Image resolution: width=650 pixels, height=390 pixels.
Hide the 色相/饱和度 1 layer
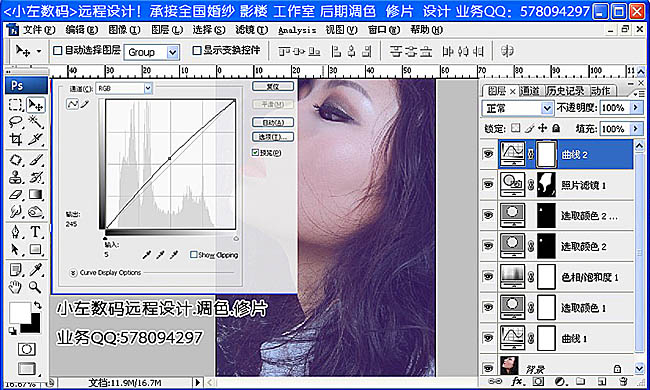[488, 276]
